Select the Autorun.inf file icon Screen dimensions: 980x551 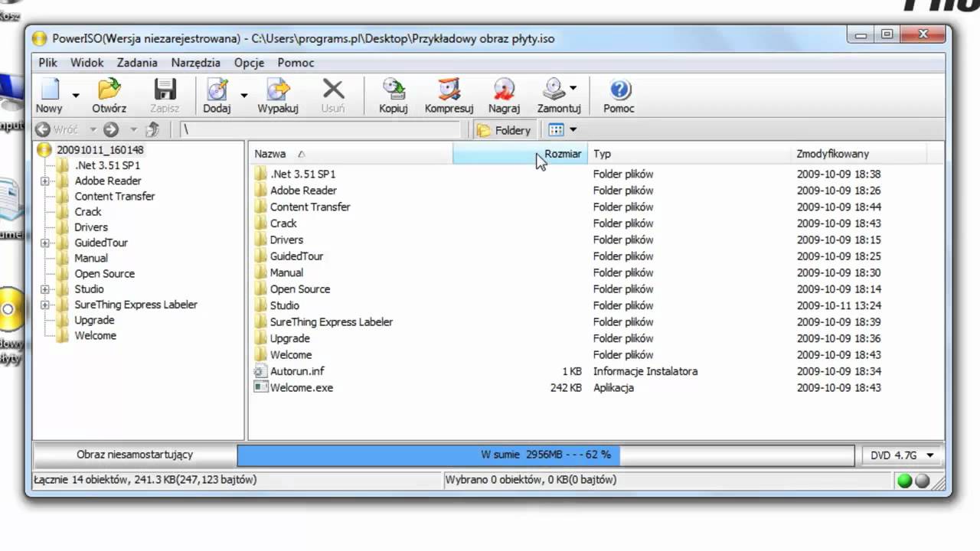click(x=260, y=371)
